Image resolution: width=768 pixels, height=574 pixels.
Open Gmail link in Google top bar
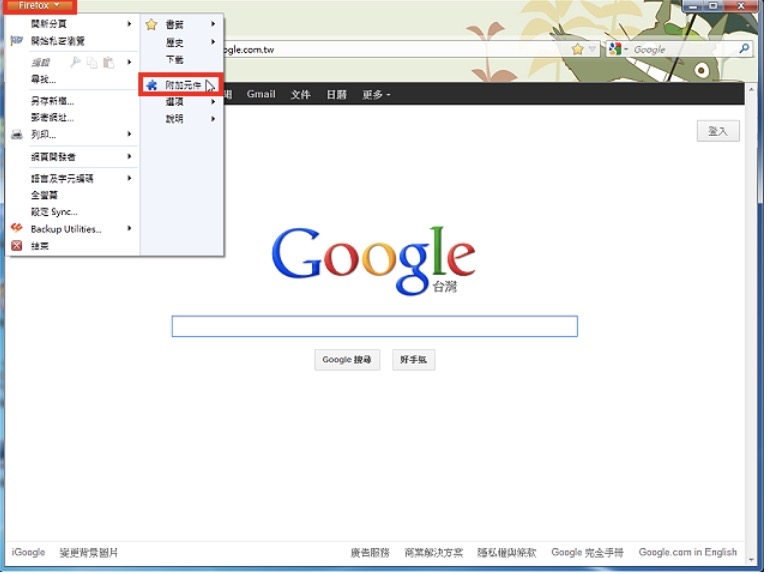click(x=261, y=94)
